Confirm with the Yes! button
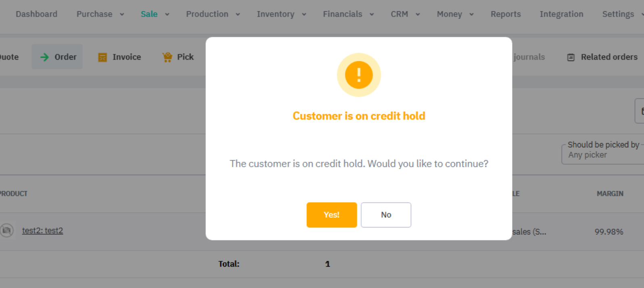Viewport: 644px width, 288px height. click(x=331, y=215)
